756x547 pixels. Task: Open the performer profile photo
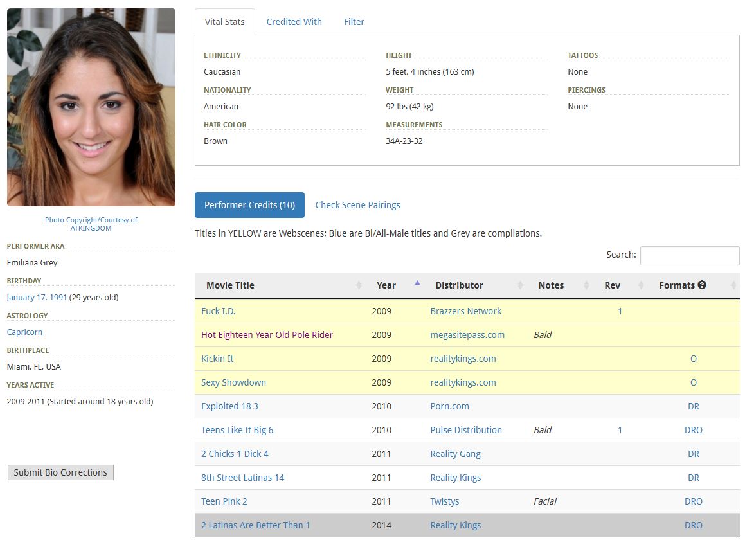click(91, 107)
